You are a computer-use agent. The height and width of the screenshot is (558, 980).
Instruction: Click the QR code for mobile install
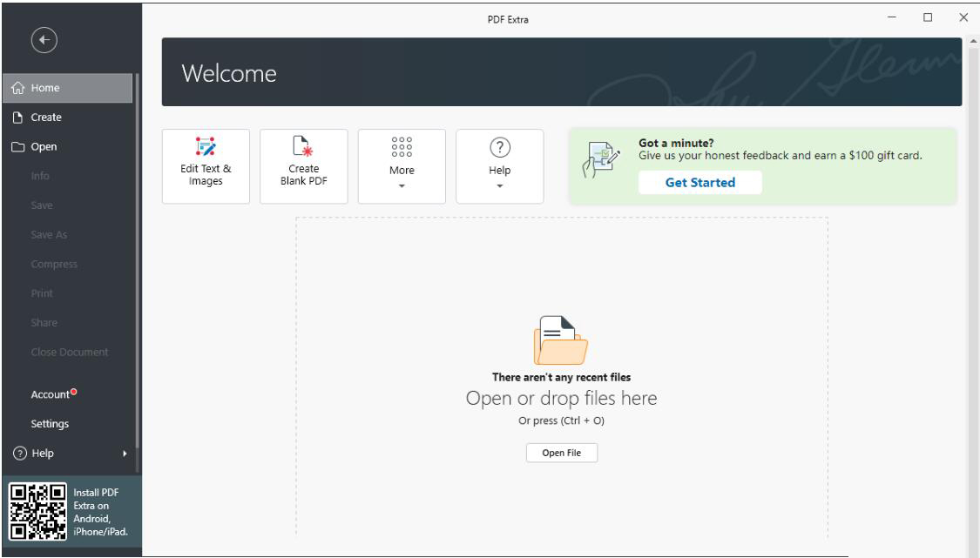click(x=37, y=512)
